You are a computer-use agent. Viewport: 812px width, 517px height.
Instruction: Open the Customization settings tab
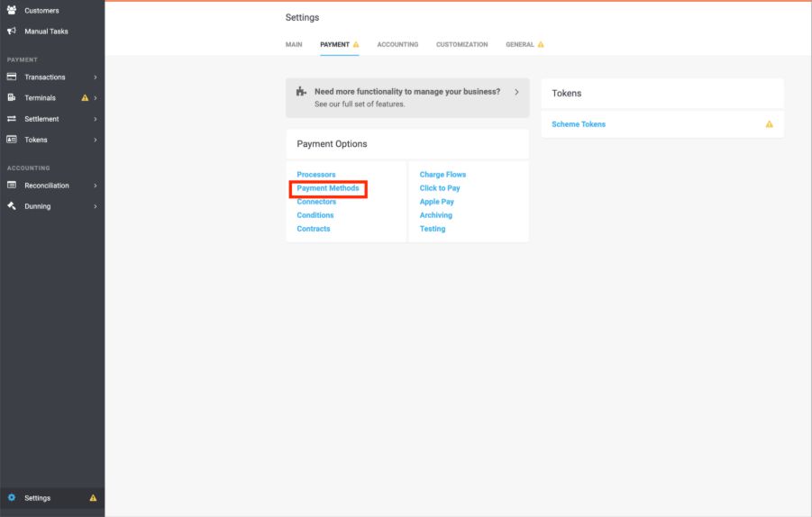click(461, 44)
